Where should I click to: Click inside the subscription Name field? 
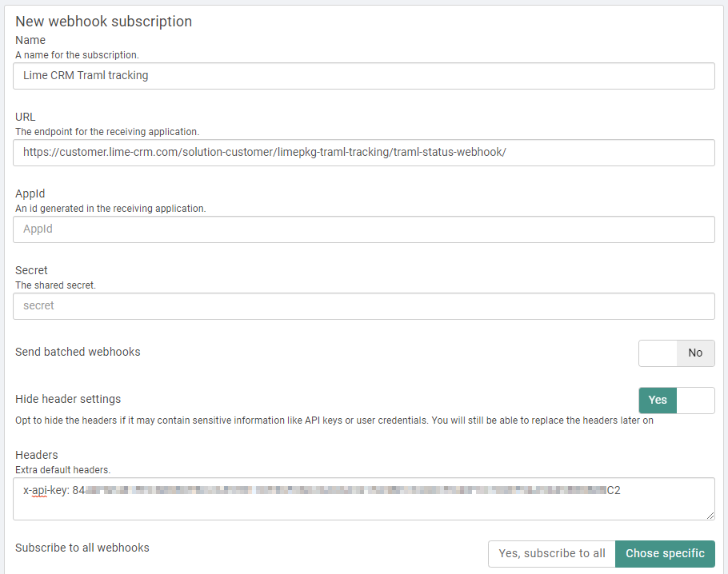[364, 75]
